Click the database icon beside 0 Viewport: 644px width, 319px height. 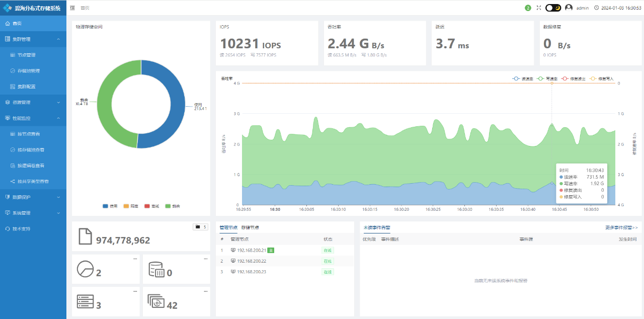tap(156, 269)
